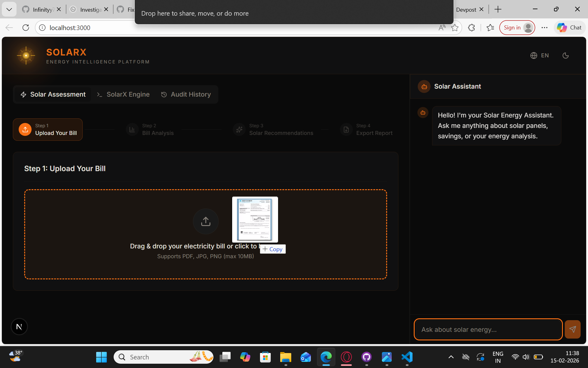Open the Next.js dev tools badge

pyautogui.click(x=19, y=327)
